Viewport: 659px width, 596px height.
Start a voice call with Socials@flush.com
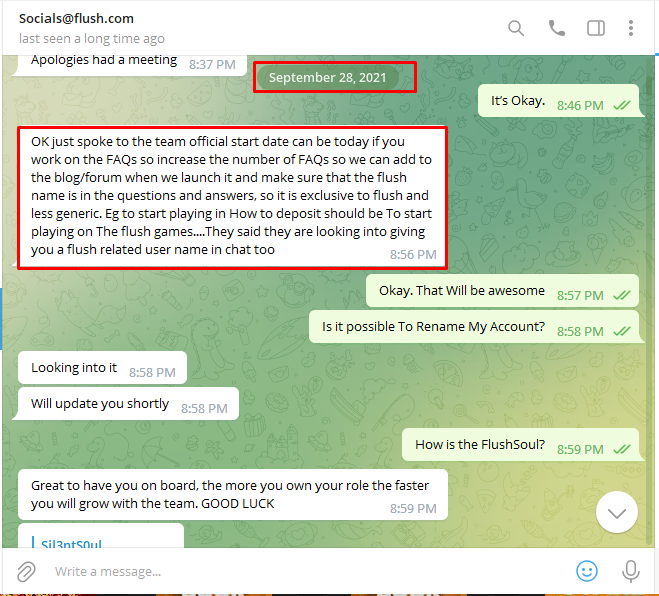coord(557,28)
